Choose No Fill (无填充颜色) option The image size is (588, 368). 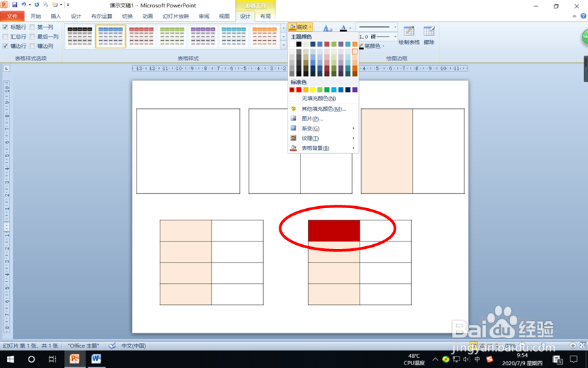pos(324,98)
